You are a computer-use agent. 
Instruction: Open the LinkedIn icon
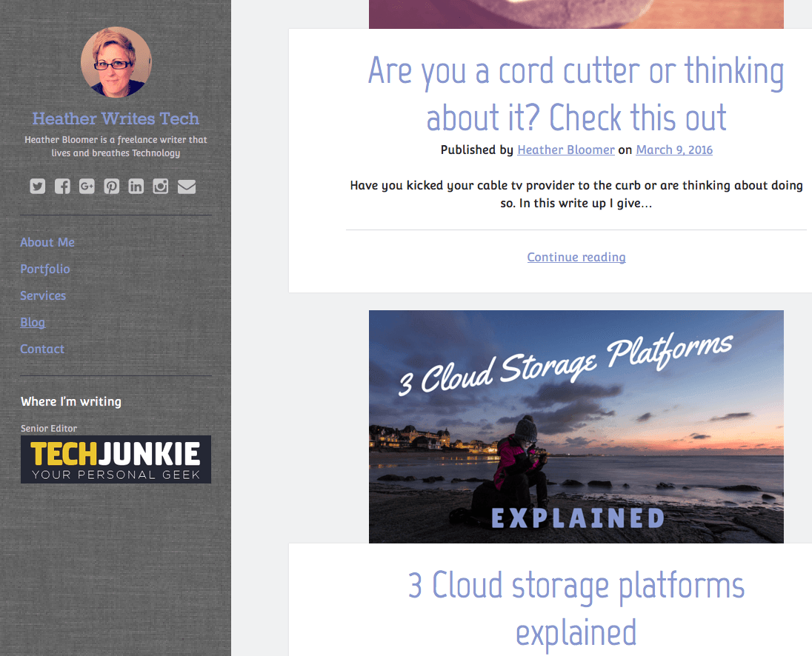(x=136, y=187)
